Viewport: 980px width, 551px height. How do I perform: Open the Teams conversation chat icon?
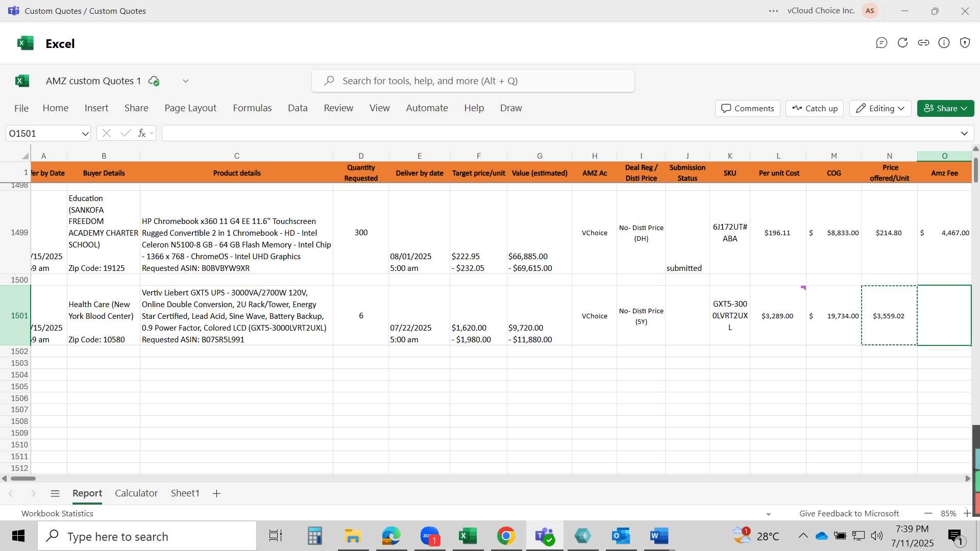click(x=881, y=43)
